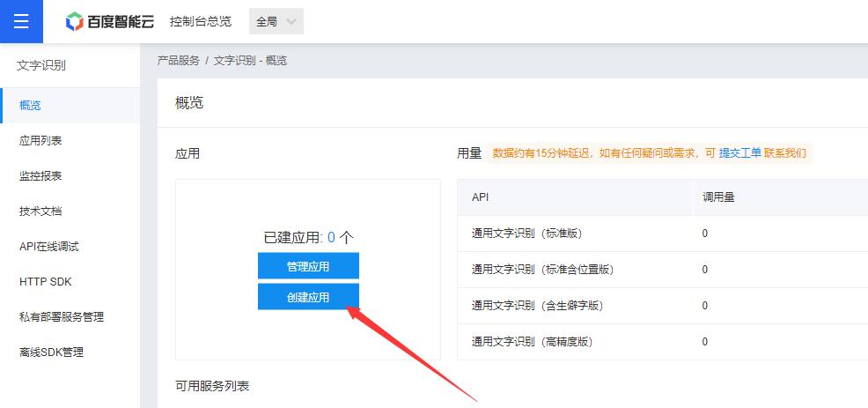This screenshot has width=868, height=408.
Task: Go to 应用列表 in the sidebar
Action: click(x=40, y=141)
